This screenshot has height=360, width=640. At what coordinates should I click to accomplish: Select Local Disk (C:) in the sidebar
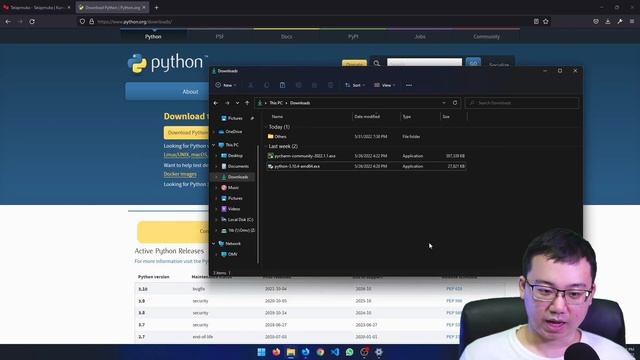(238, 220)
